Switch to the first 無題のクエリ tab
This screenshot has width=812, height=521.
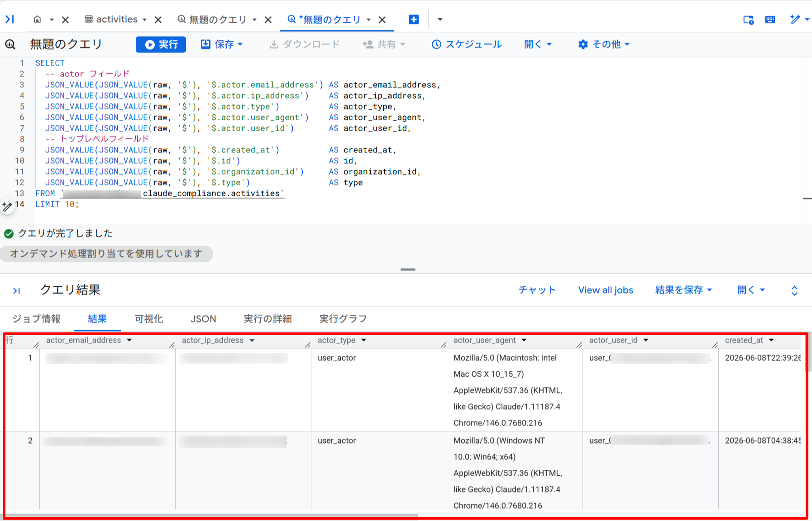[212, 19]
